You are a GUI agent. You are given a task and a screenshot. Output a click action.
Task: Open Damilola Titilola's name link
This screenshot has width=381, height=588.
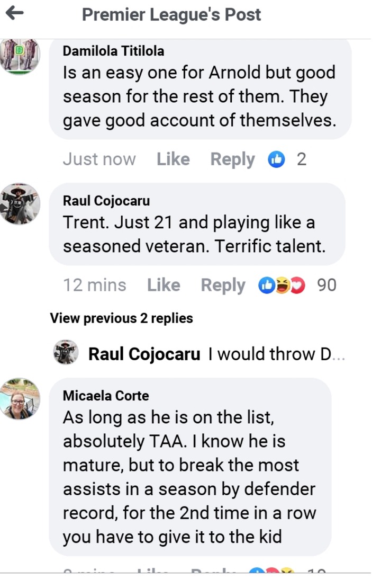click(113, 51)
